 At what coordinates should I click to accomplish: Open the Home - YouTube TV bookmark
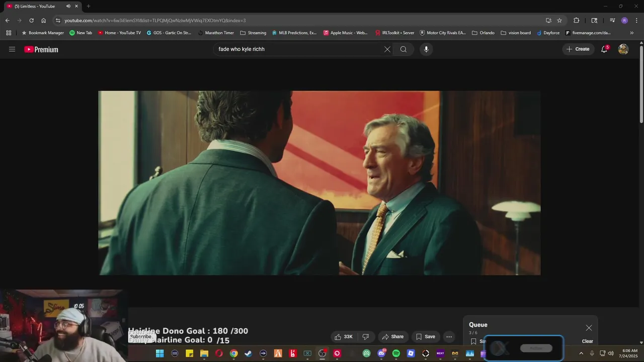(119, 33)
